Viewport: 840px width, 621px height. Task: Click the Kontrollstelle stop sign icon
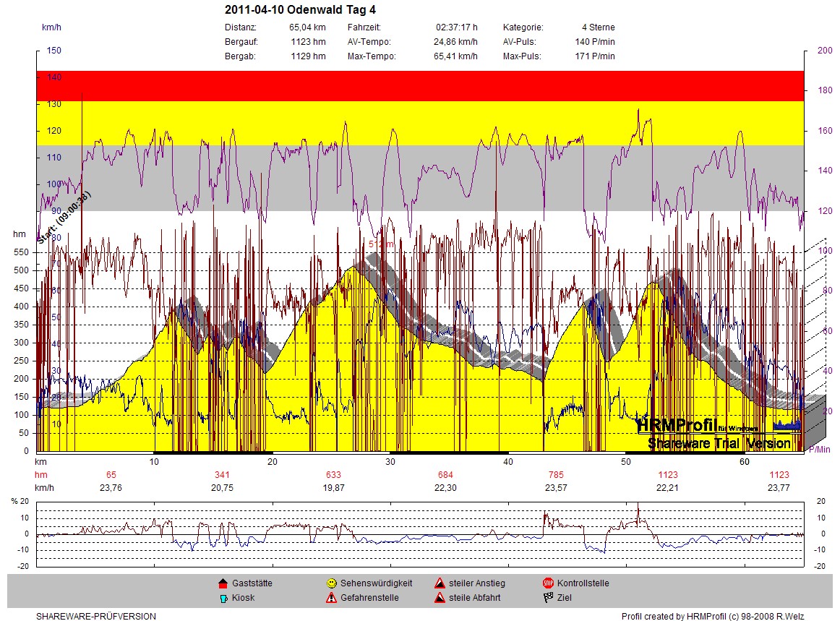[x=548, y=583]
